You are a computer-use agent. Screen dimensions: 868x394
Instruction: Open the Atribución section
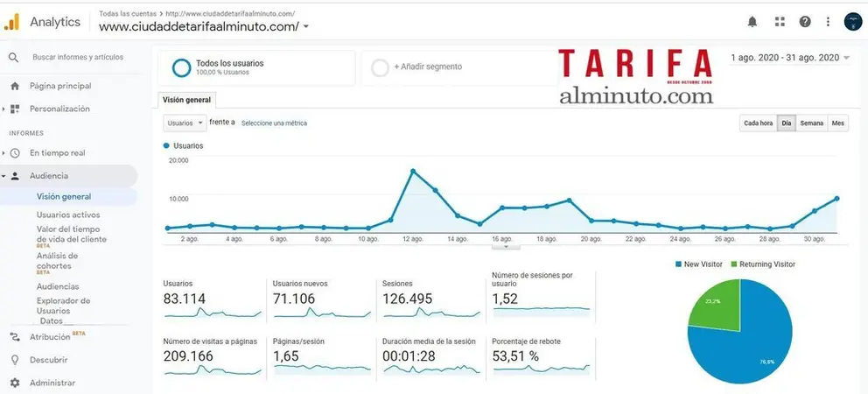pos(50,337)
